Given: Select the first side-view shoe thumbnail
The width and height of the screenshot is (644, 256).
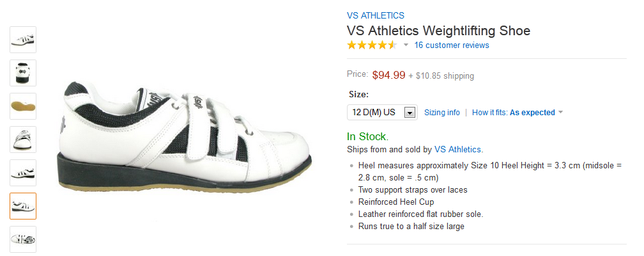Looking at the screenshot, I should [x=23, y=40].
